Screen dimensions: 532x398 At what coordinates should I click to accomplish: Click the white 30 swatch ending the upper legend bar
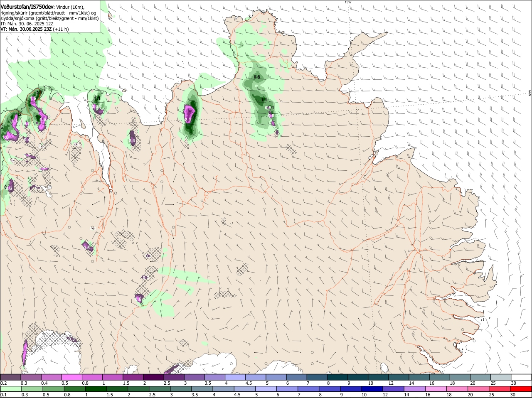(521, 377)
